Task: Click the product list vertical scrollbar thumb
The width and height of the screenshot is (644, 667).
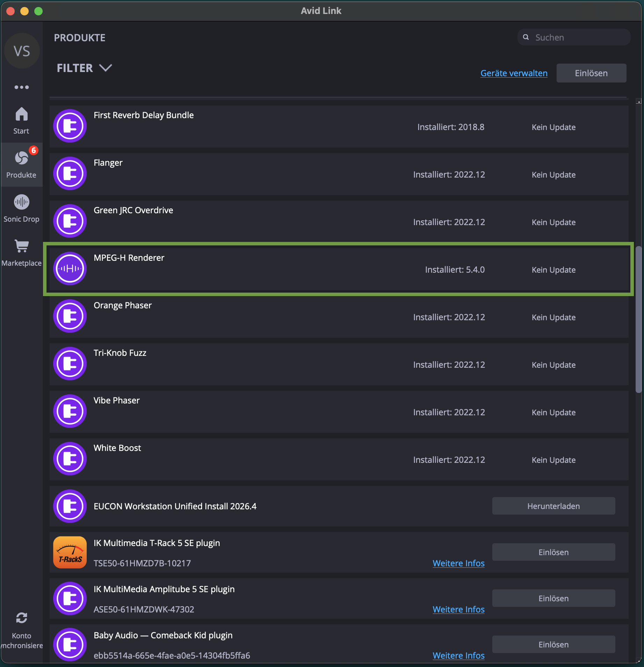Action: [x=638, y=320]
